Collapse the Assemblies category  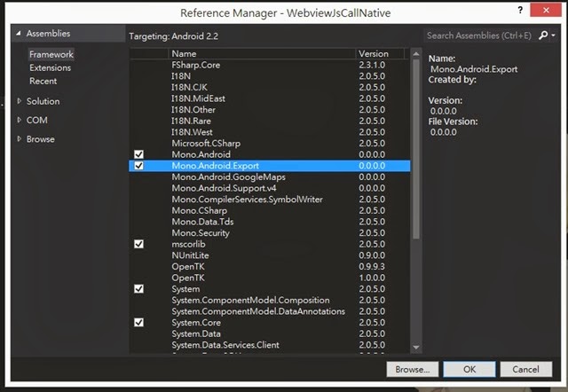18,34
